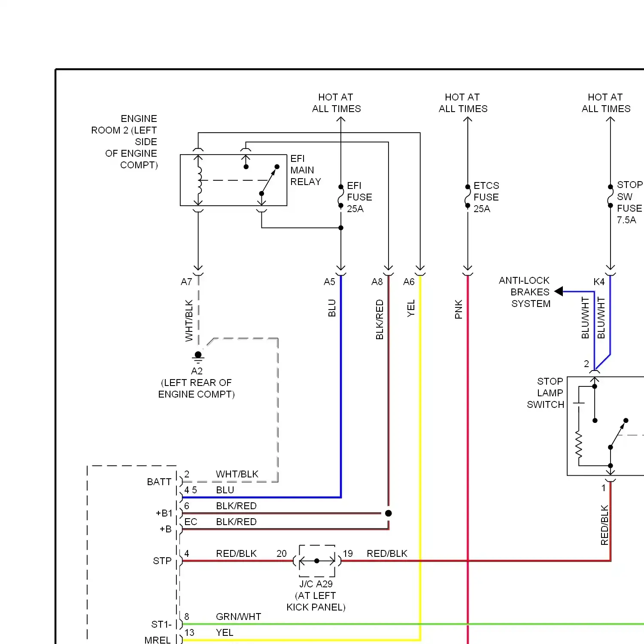Click the K4 connector pin label
This screenshot has height=644, width=644.
(599, 282)
